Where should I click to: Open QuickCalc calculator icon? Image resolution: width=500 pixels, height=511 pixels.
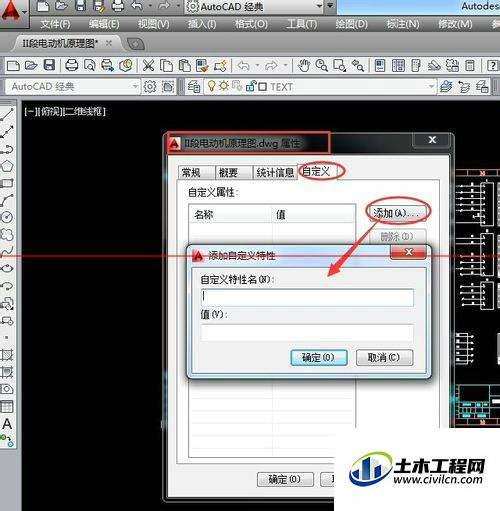(x=470, y=66)
